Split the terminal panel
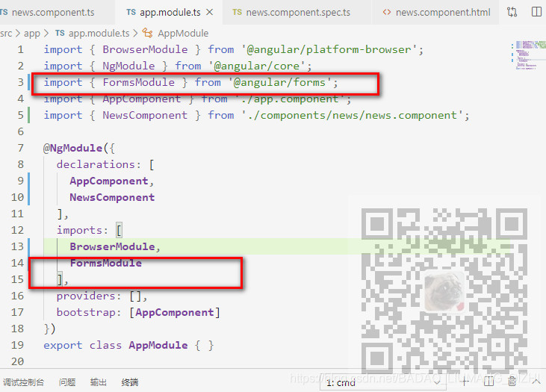 [x=488, y=382]
